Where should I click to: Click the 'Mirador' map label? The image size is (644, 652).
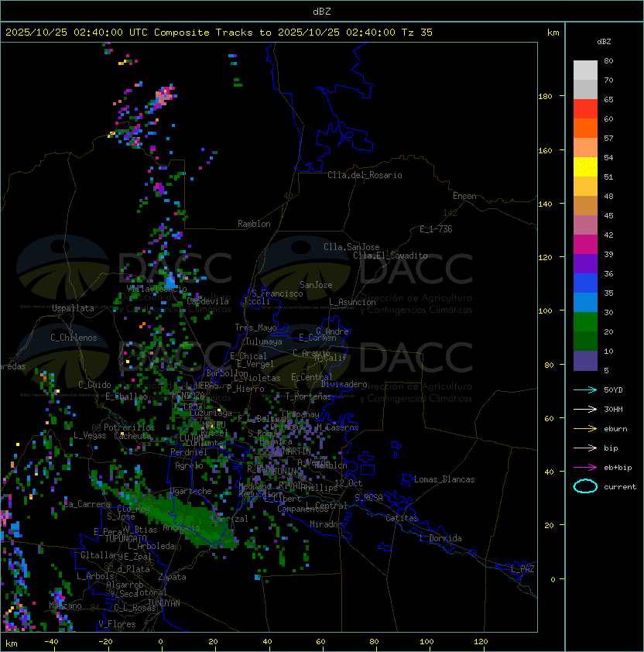click(x=326, y=524)
